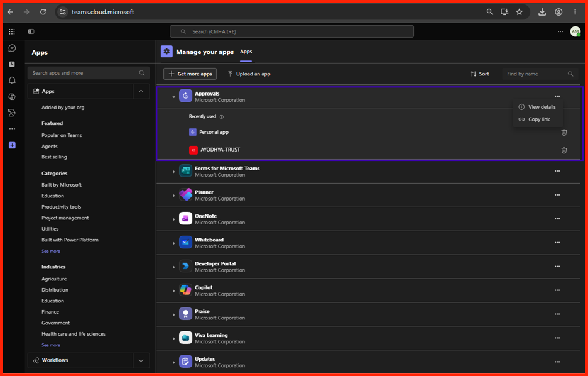Click the Manage your apps gear icon

(x=166, y=52)
